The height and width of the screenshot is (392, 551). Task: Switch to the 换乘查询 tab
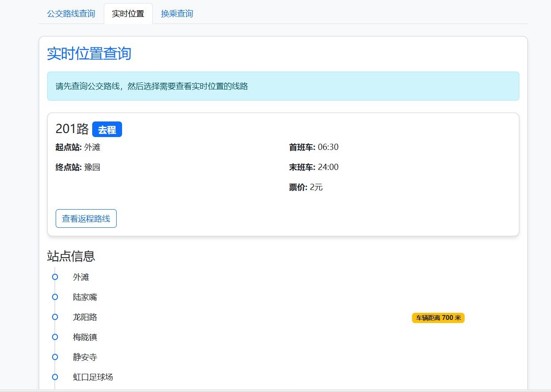pos(177,14)
